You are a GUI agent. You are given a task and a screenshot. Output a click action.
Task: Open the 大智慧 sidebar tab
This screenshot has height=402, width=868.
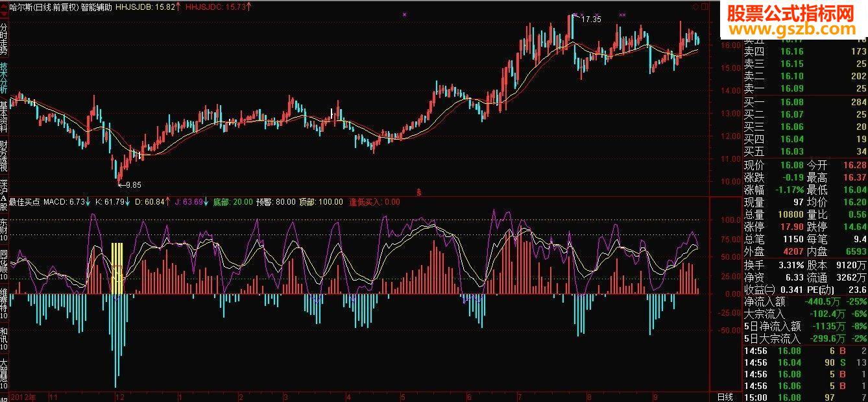4,375
